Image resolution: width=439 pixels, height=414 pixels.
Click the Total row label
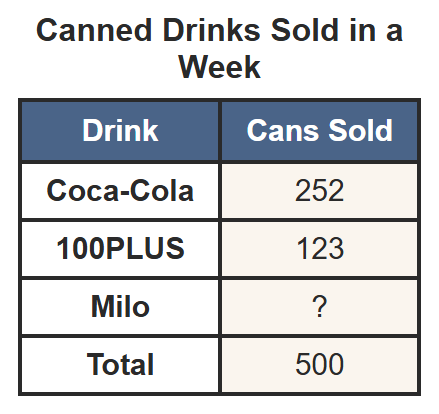tap(120, 364)
